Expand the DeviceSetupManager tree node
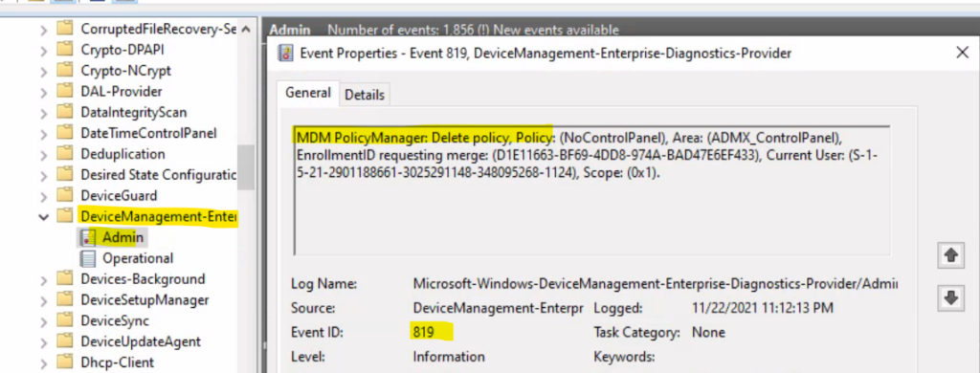This screenshot has height=373, width=980. click(x=43, y=300)
